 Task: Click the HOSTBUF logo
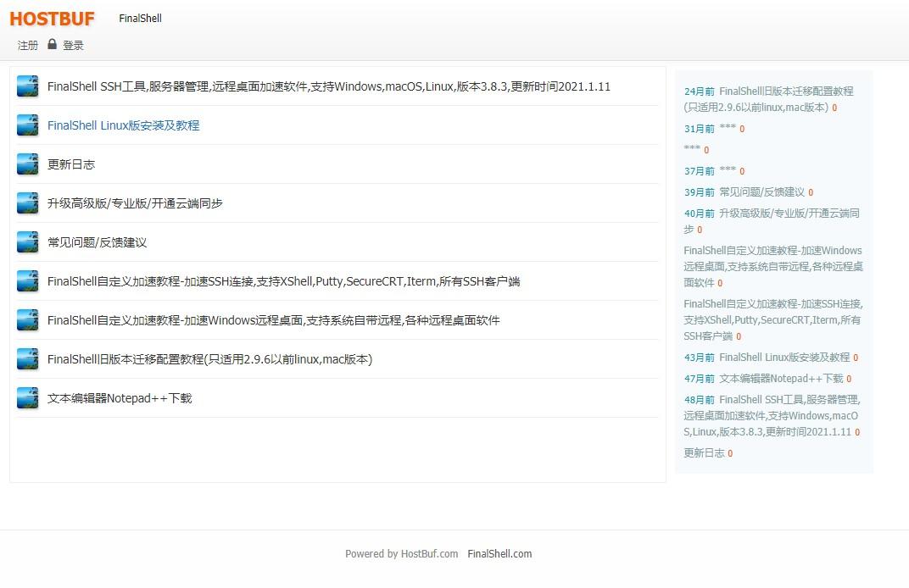(x=52, y=19)
